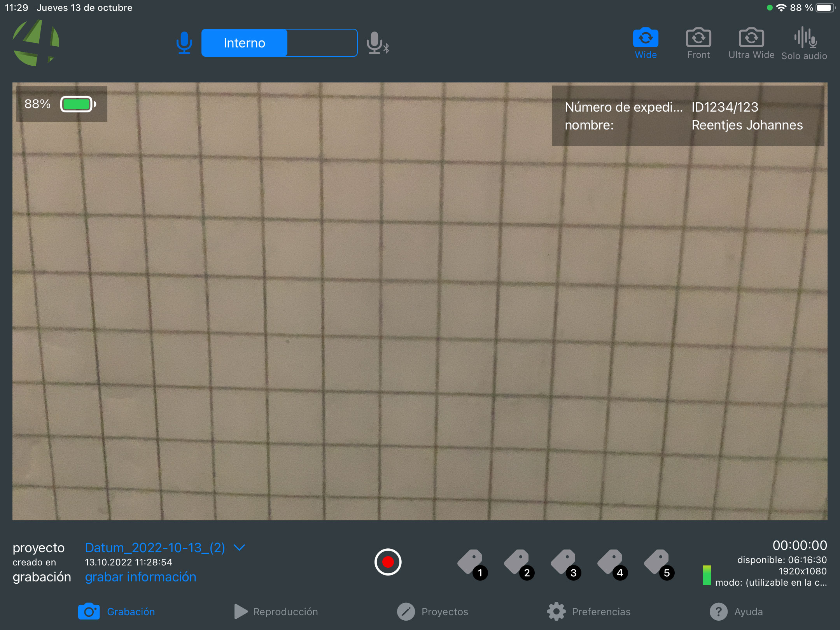840x630 pixels.
Task: Tap creation date 13.10.2022 11:28:54
Action: [128, 562]
